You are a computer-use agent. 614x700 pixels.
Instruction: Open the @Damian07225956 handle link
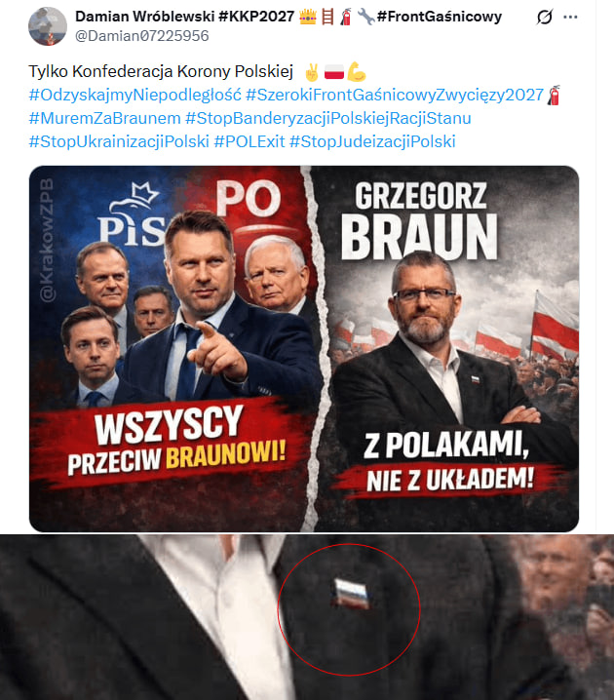pos(142,36)
